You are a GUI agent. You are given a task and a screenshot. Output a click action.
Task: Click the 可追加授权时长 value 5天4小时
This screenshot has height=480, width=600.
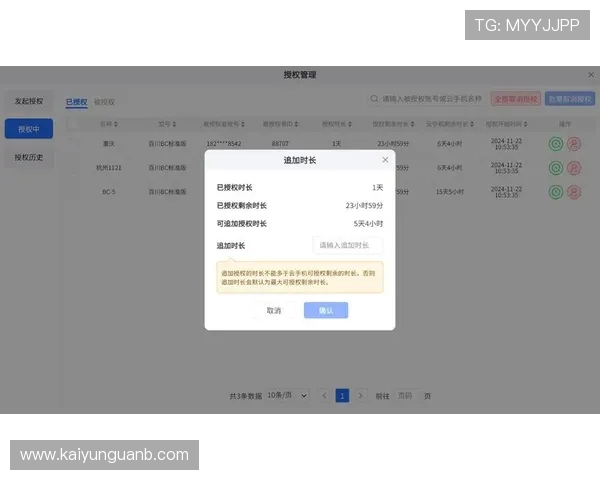[368, 224]
